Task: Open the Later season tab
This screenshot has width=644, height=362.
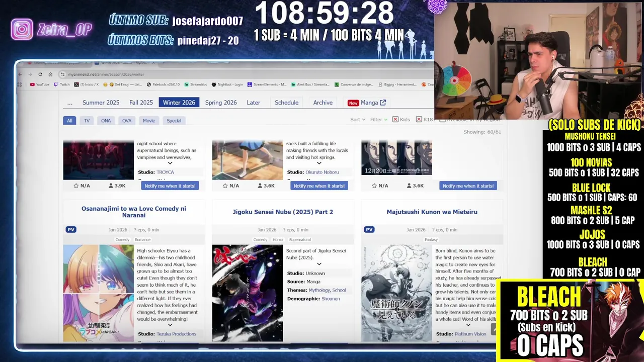Action: tap(254, 103)
